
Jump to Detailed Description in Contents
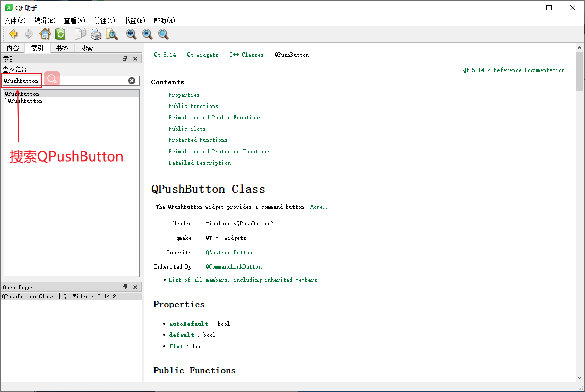(200, 163)
